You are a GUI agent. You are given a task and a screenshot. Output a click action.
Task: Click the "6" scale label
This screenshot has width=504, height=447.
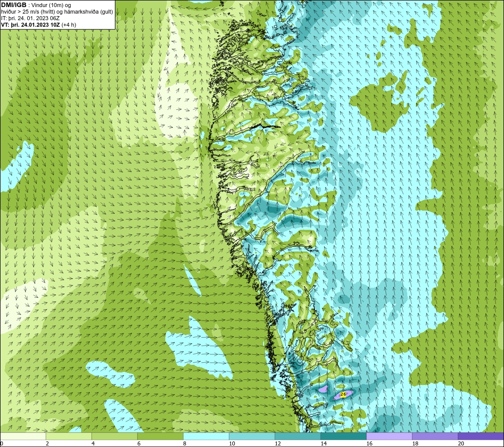(x=139, y=443)
